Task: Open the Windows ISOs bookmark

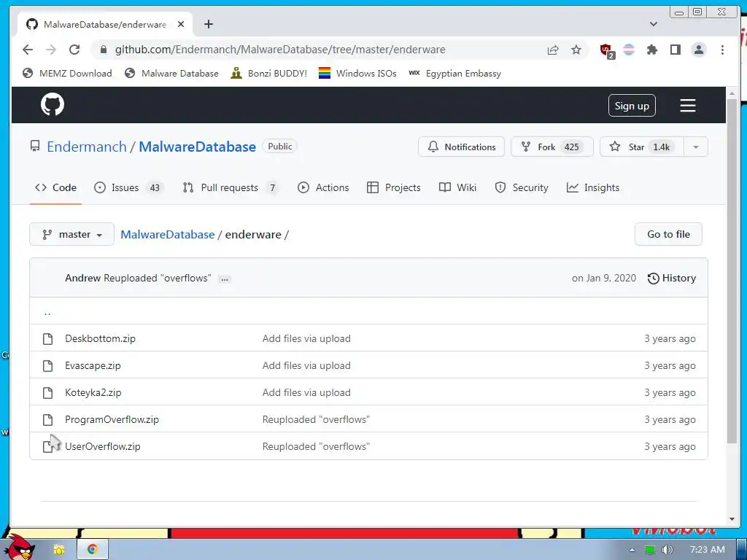Action: (357, 74)
